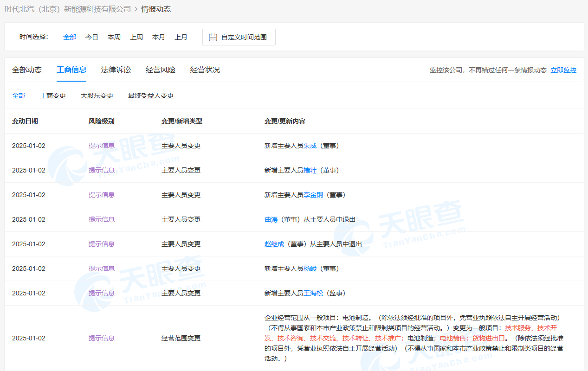This screenshot has width=588, height=371.
Task: Click the 变动日期 column header
Action: [25, 121]
